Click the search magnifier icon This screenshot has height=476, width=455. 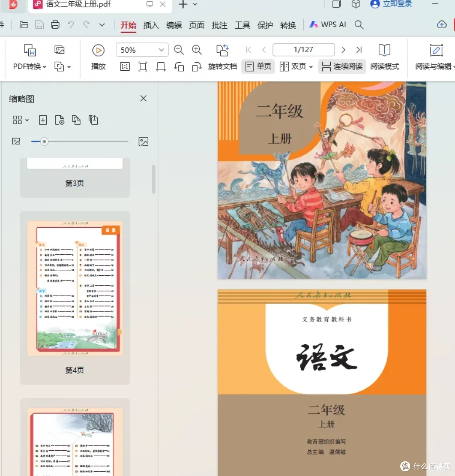(359, 25)
